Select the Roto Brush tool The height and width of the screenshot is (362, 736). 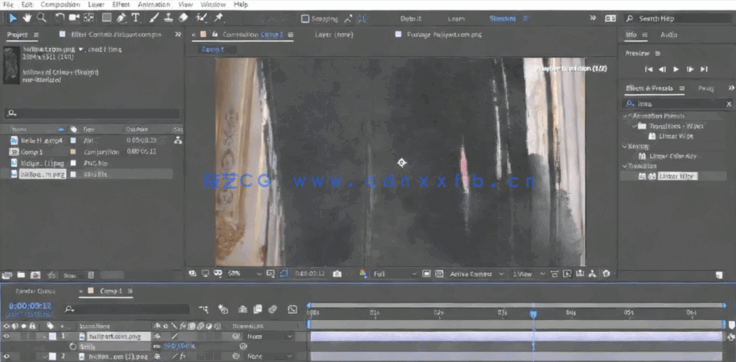[202, 18]
